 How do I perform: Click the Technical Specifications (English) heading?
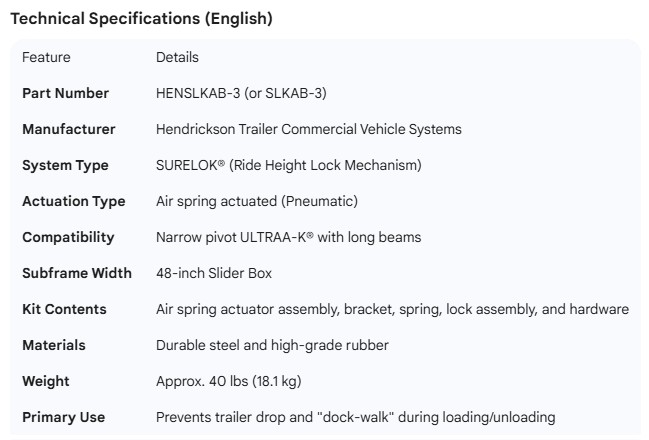[141, 19]
